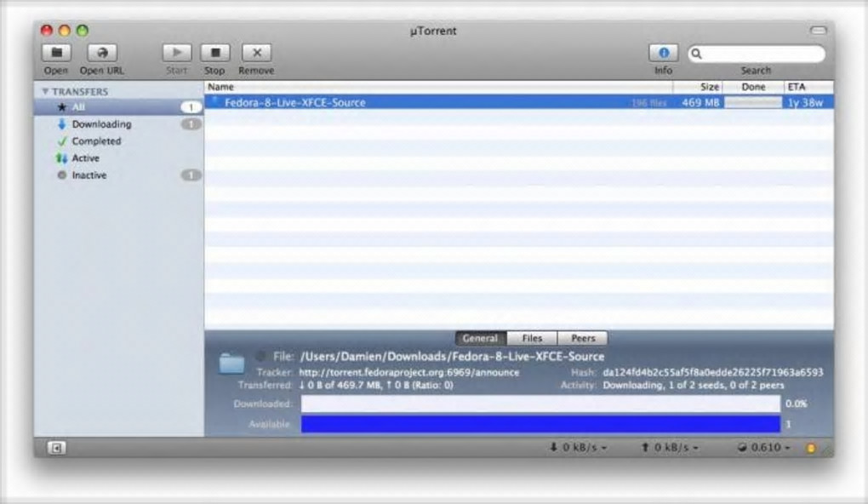The image size is (868, 504).
Task: Click the 469 MB size cell
Action: click(x=700, y=102)
